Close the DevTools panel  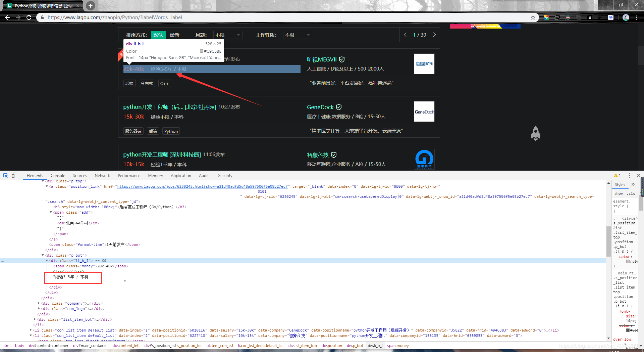pos(639,175)
